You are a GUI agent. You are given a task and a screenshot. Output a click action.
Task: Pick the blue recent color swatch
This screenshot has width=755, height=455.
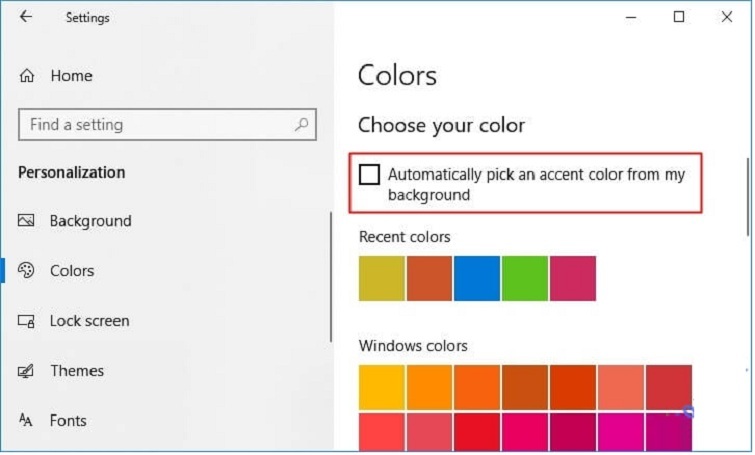[x=477, y=278]
